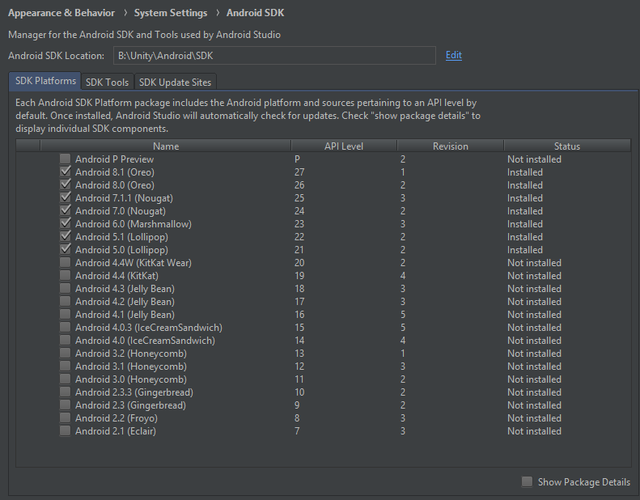
Task: Check Android 4.2 (Jelly Bean) checkbox
Action: coord(65,301)
